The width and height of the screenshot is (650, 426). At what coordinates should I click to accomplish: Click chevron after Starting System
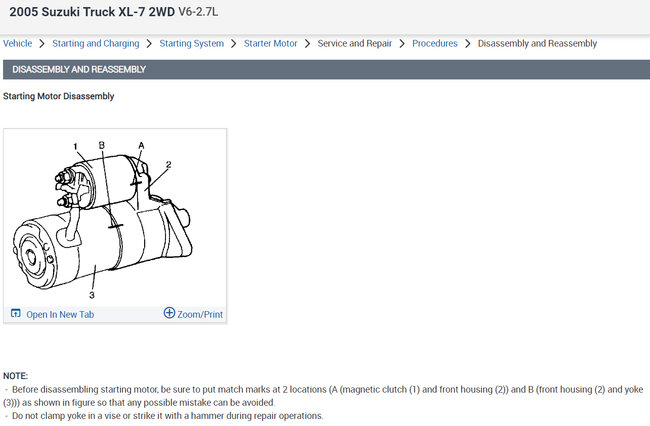coord(234,44)
